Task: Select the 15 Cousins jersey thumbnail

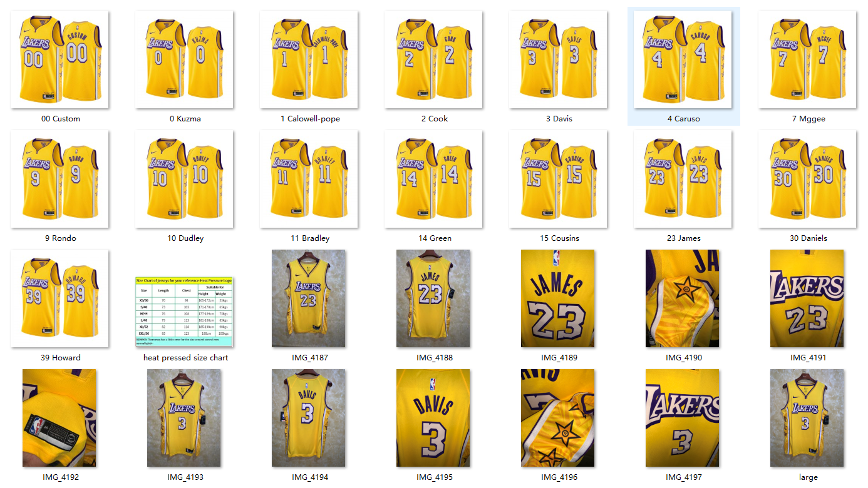Action: [x=558, y=179]
